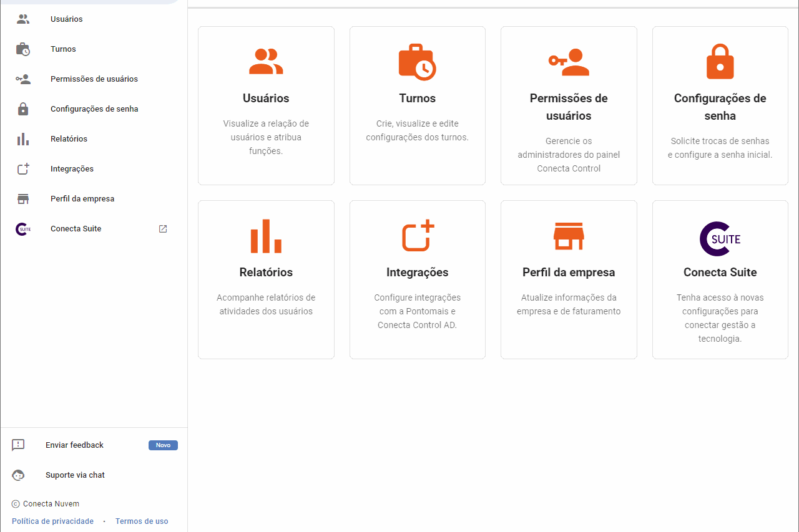Click the orange storefront icon on Perfil card
The width and height of the screenshot is (799, 532).
pyautogui.click(x=569, y=236)
